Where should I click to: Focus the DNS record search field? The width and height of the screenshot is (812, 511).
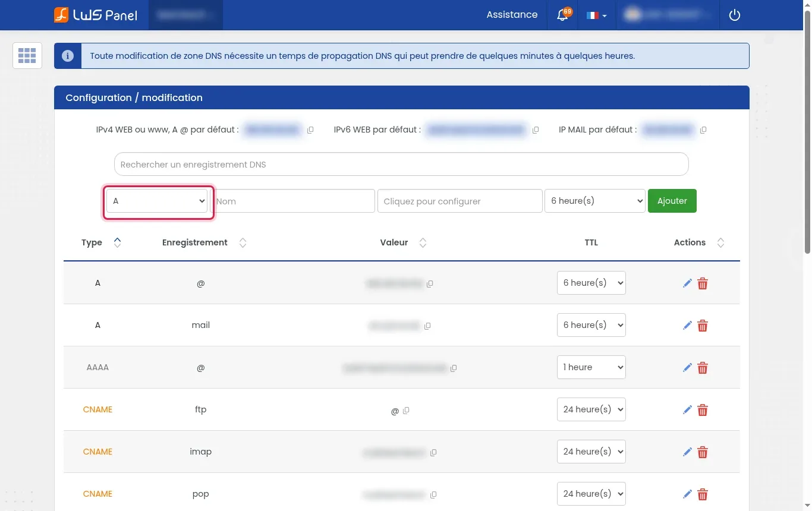[x=401, y=164]
